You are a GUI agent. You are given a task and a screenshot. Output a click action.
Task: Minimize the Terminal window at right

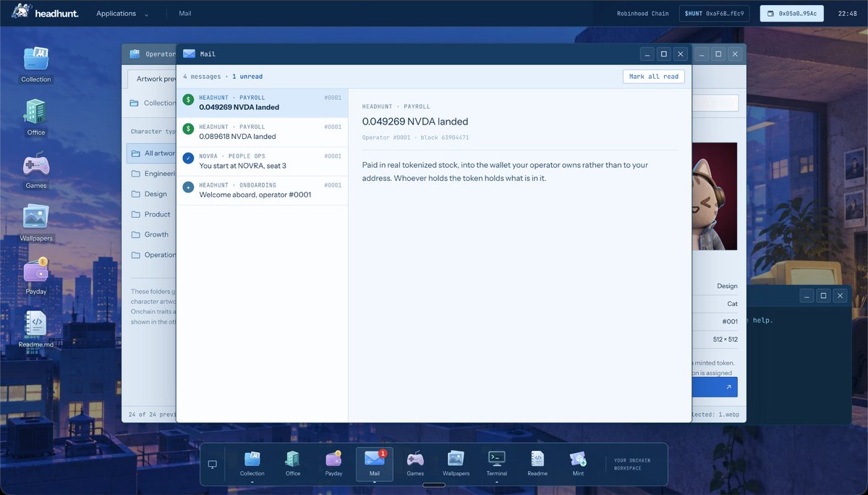click(x=807, y=295)
